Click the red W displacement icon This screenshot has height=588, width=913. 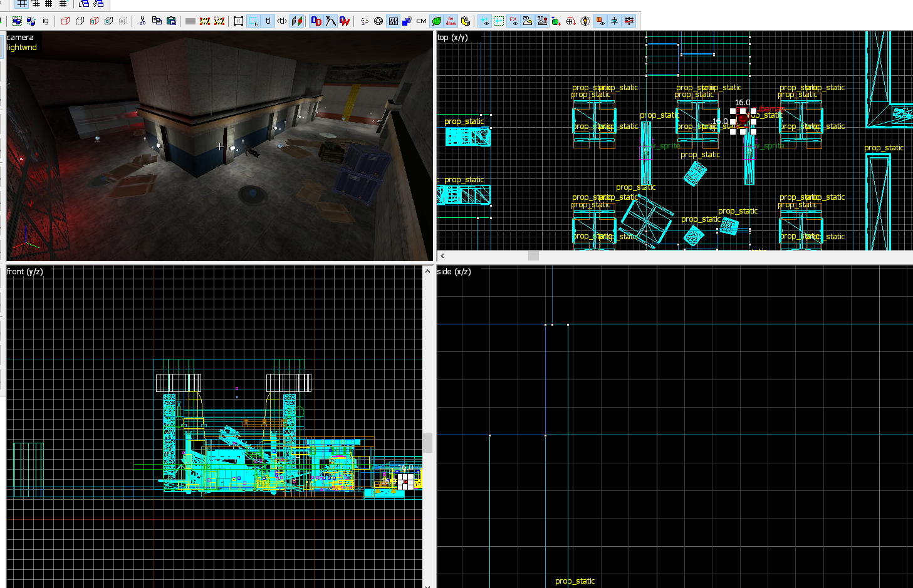pos(345,21)
